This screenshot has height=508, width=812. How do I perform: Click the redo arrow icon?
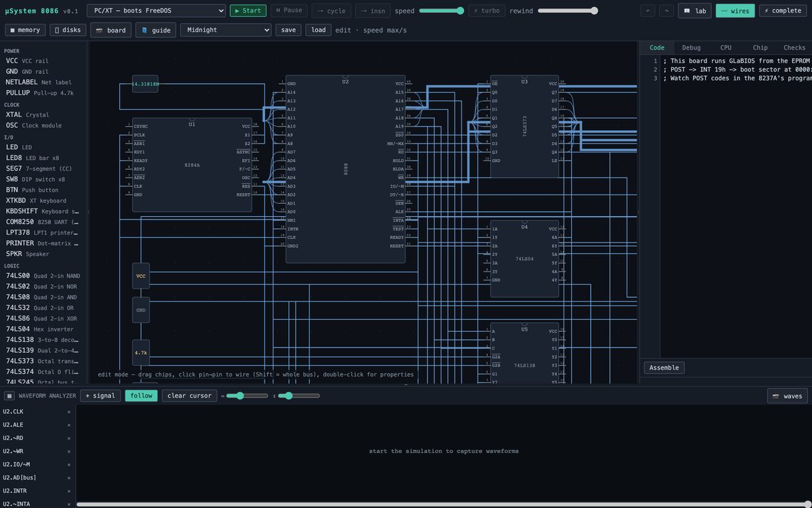click(667, 11)
